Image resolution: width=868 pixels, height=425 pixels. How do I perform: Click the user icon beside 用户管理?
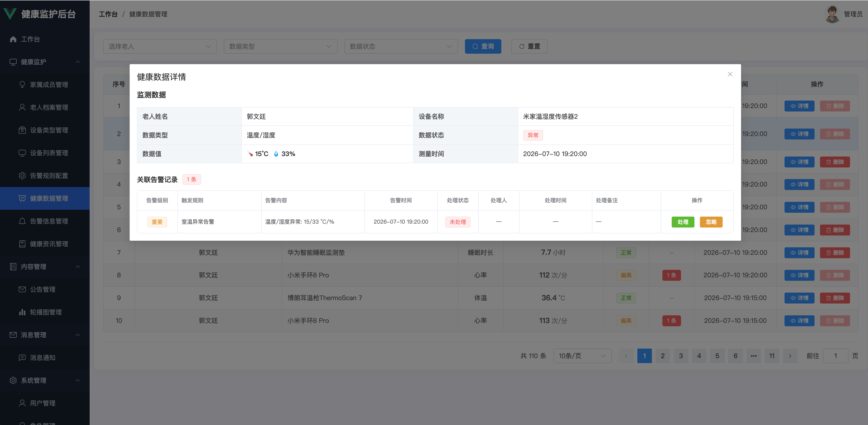[x=22, y=403]
